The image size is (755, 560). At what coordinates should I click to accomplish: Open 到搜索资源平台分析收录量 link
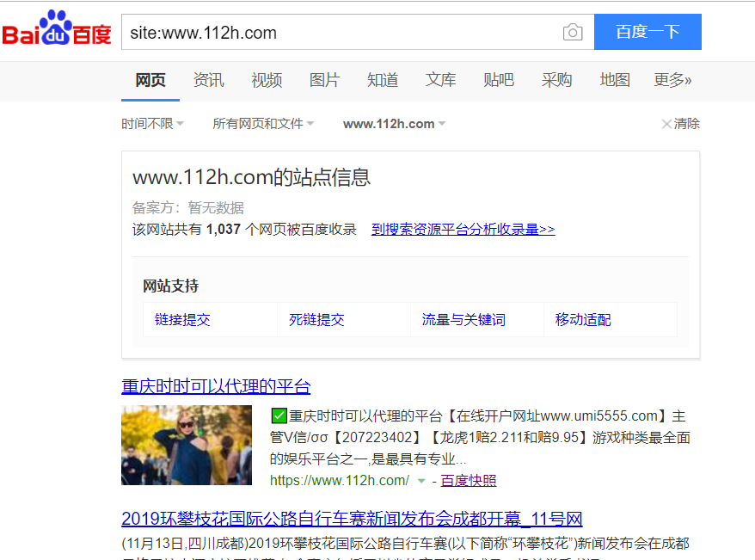pos(463,229)
